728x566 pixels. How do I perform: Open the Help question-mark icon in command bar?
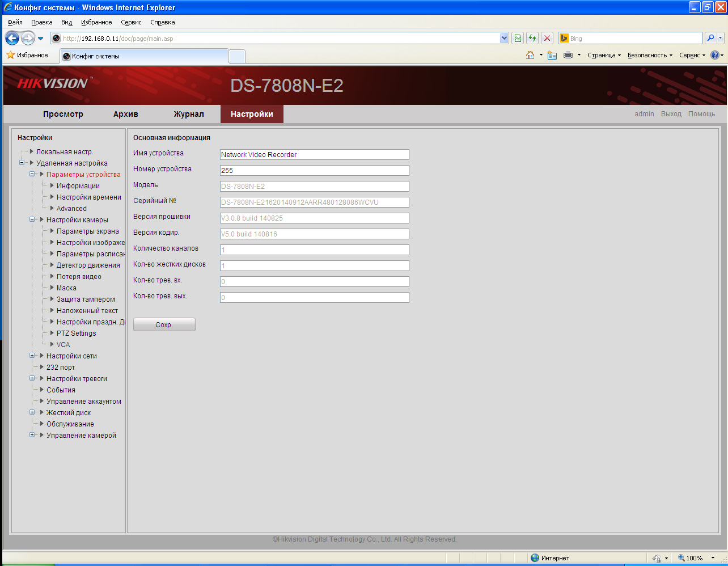pyautogui.click(x=714, y=55)
